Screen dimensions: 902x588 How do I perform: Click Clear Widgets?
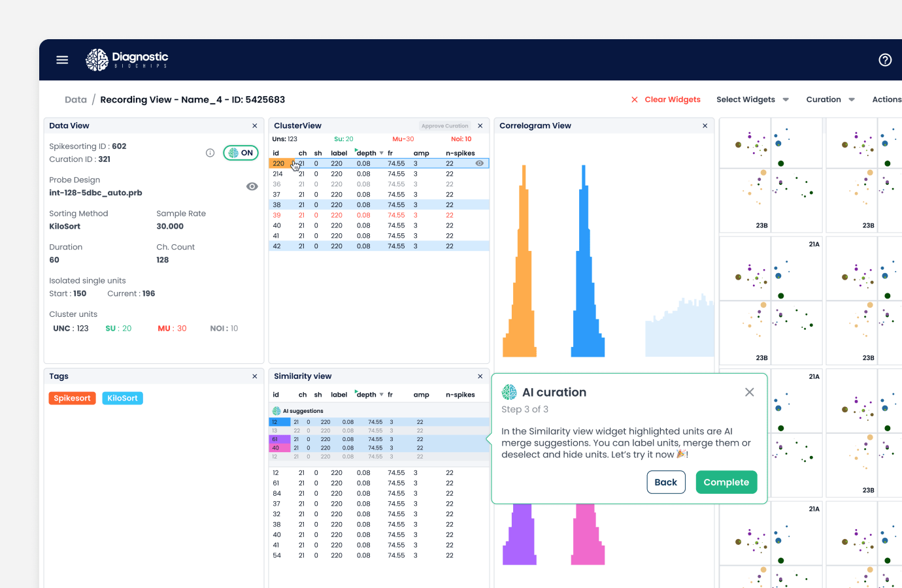pyautogui.click(x=673, y=99)
